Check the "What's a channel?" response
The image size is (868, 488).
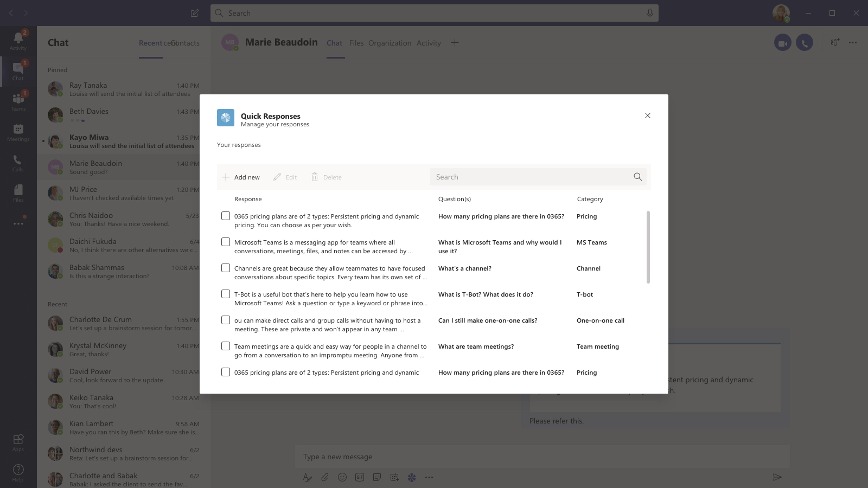[226, 268]
